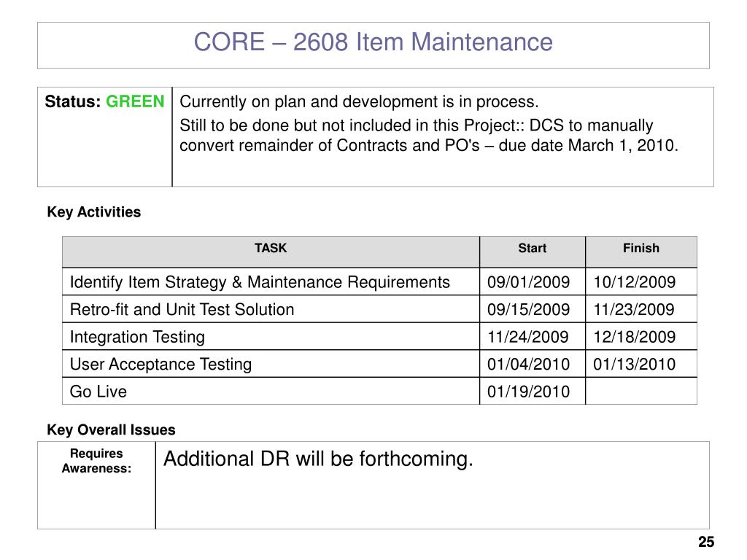747x560 pixels.
Task: Click start date '09/15/2009'
Action: click(x=528, y=309)
